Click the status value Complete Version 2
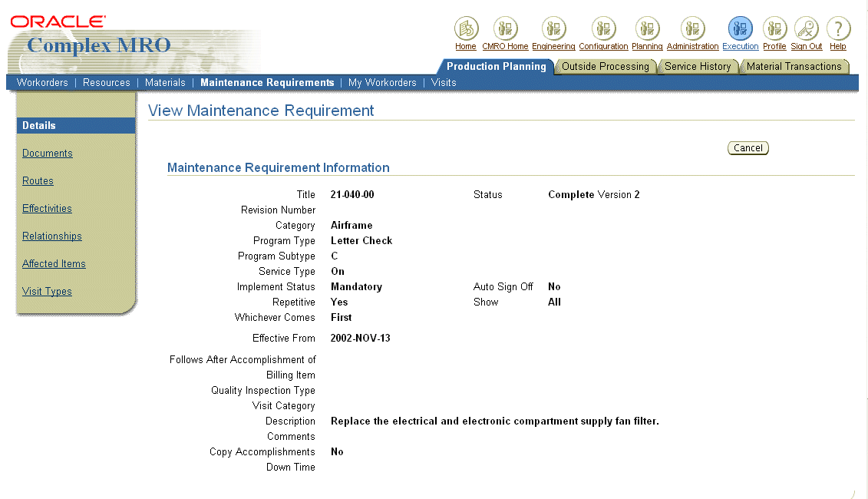 click(x=593, y=194)
